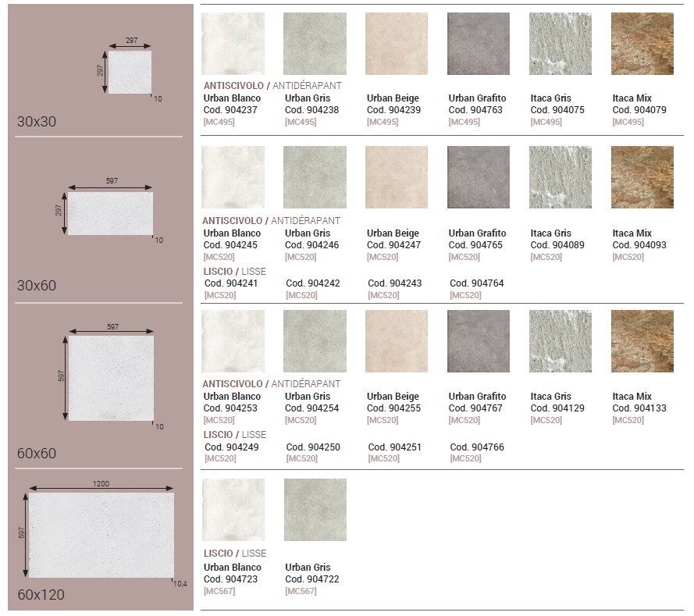Click Liscio code 904242

(x=313, y=283)
